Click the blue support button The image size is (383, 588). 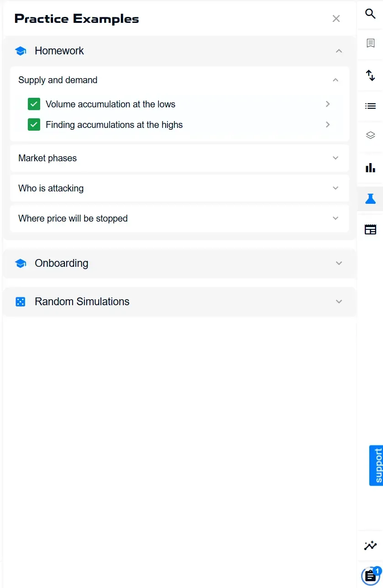coord(376,466)
